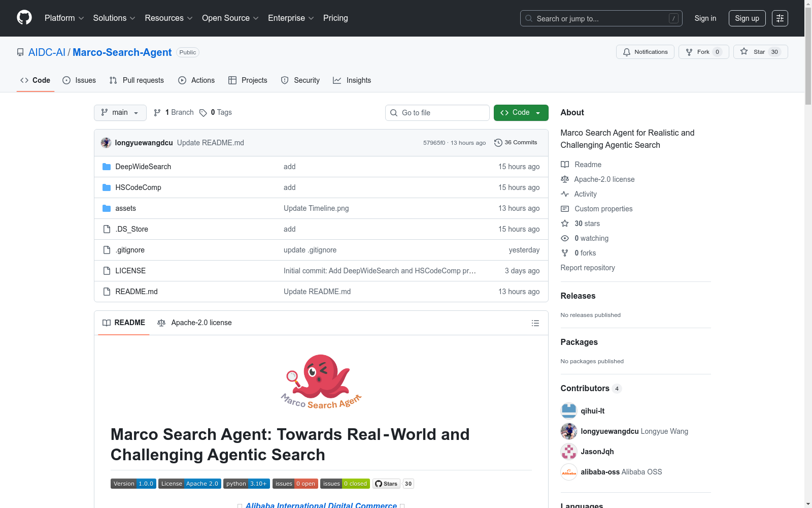The image size is (812, 508).
Task: Switch to the Insights tab
Action: [x=352, y=80]
